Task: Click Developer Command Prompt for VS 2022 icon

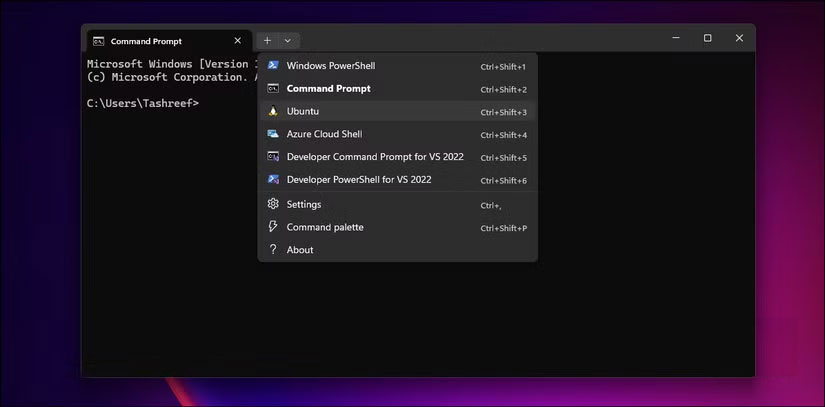Action: pyautogui.click(x=273, y=156)
